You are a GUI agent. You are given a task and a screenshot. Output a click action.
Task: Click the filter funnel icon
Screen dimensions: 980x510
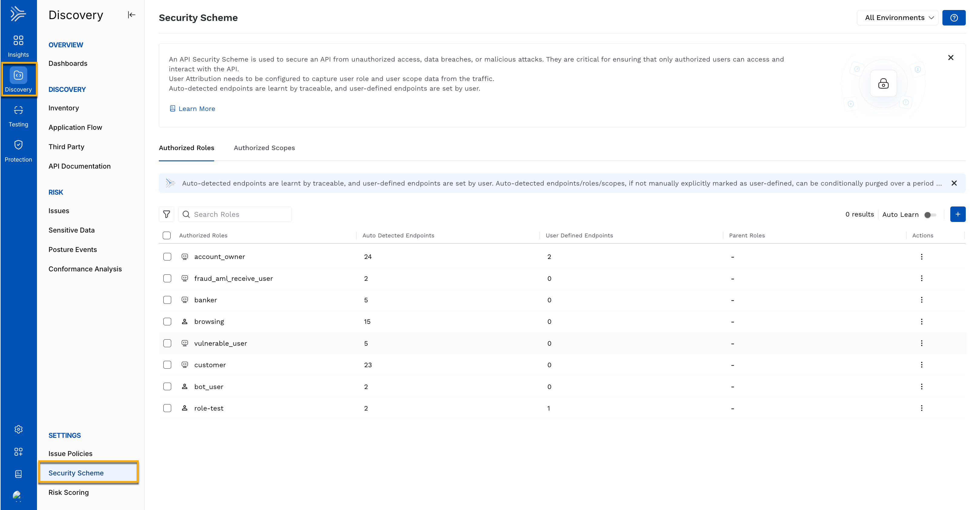tap(167, 214)
